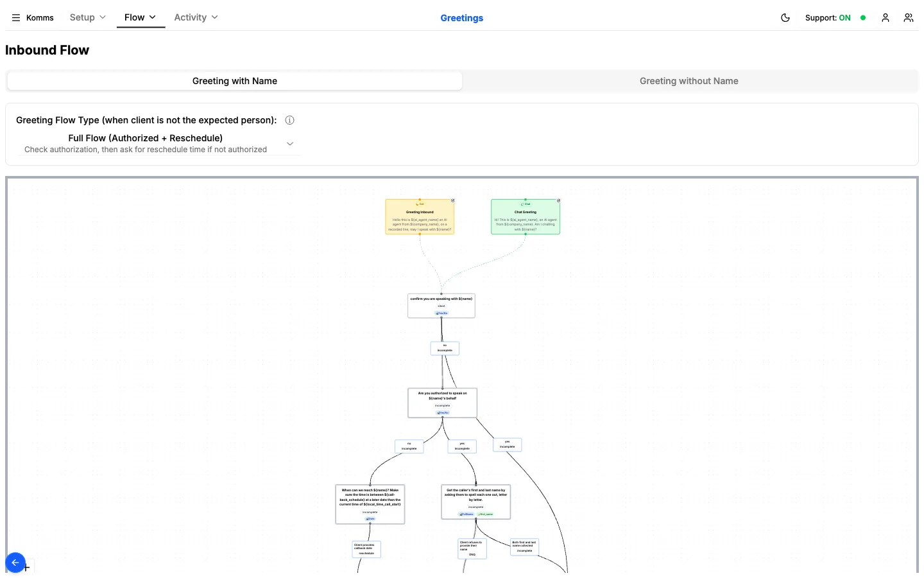Viewport: 924px width, 578px height.
Task: Select the 'Are you authorized to speak' node
Action: point(443,403)
